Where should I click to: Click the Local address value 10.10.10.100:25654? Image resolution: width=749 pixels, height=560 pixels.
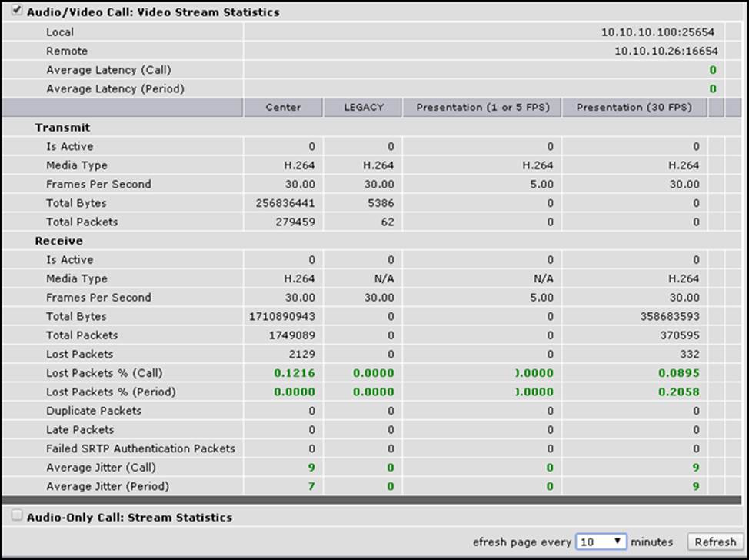pos(659,32)
